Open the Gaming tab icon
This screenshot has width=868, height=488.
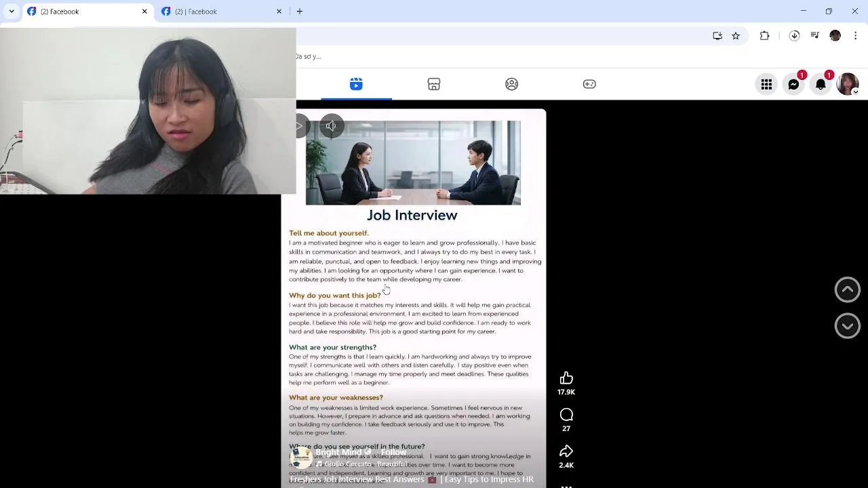pyautogui.click(x=589, y=84)
